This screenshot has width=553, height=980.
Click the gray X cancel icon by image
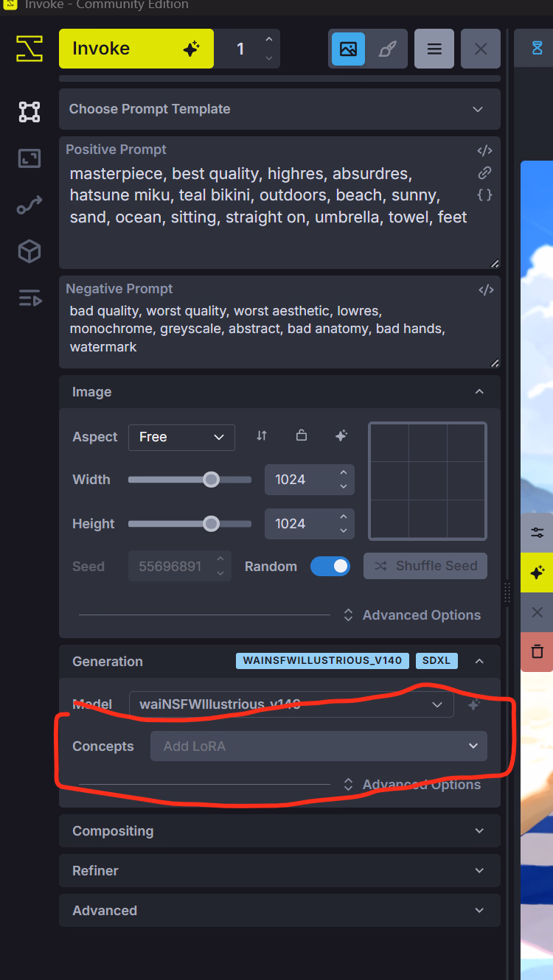(537, 612)
